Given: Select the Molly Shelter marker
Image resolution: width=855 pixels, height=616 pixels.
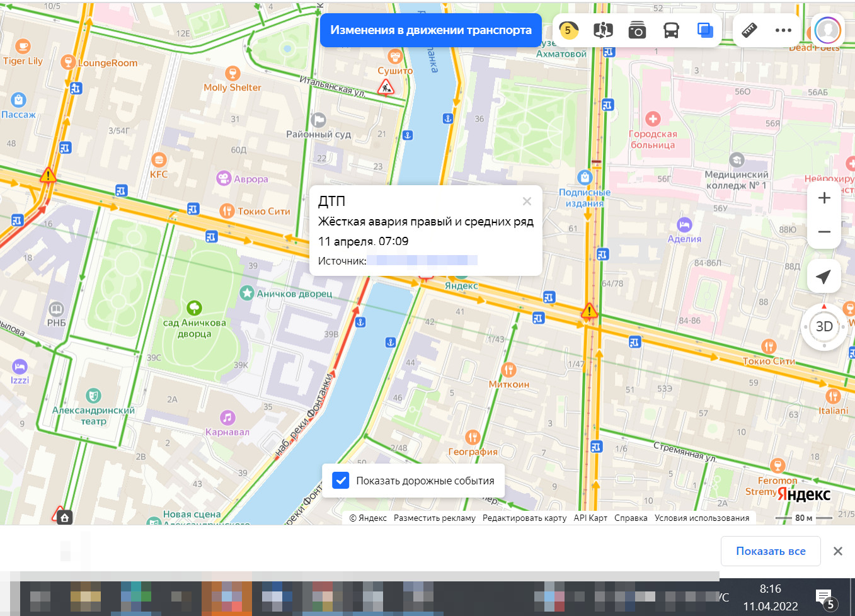Looking at the screenshot, I should (x=232, y=74).
